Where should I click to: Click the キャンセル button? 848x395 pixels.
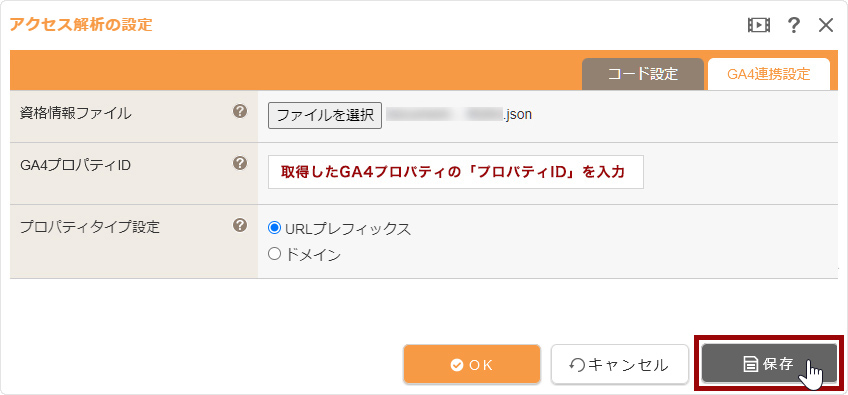(x=619, y=365)
